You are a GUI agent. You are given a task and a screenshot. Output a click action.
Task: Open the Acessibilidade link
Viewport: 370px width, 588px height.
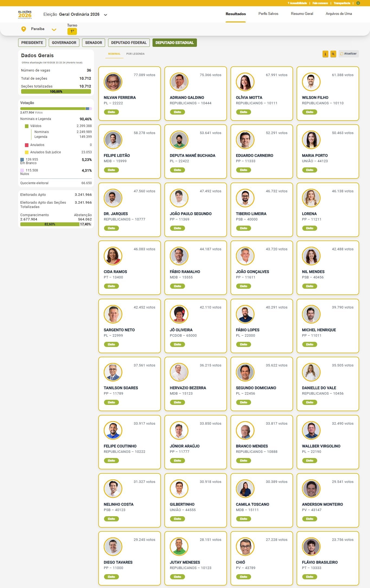pos(297,3)
